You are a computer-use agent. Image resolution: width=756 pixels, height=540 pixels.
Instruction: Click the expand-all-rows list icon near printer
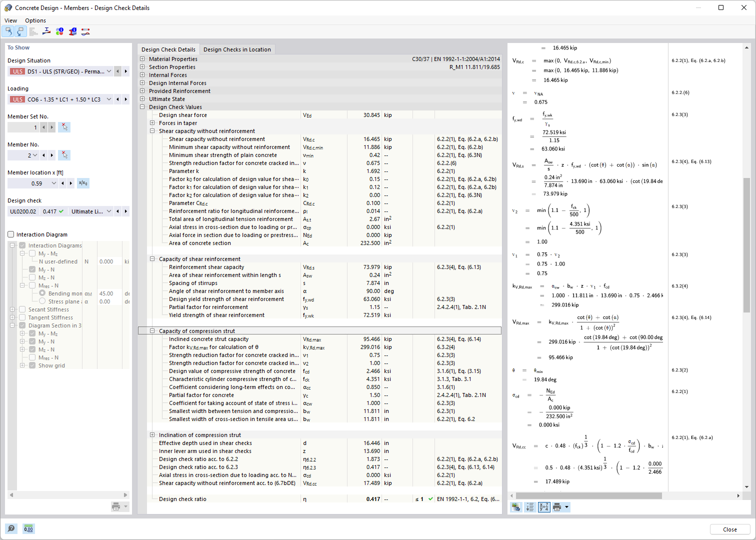click(529, 507)
